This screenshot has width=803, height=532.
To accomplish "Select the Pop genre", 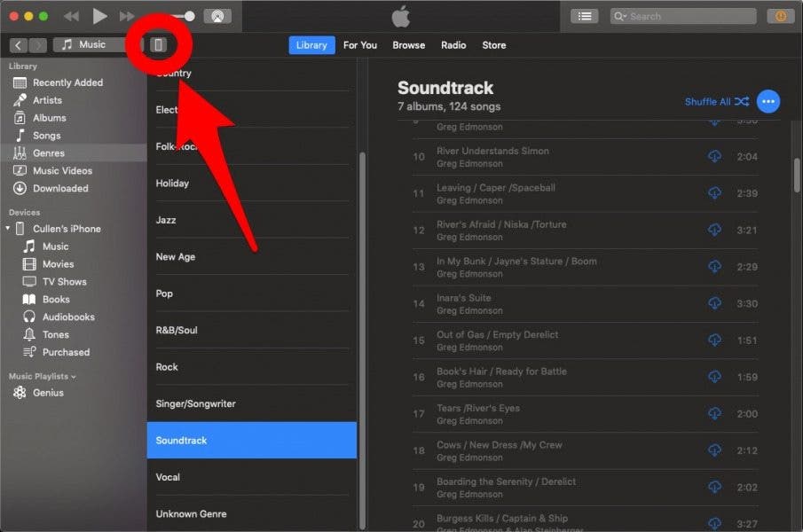I will coord(252,293).
